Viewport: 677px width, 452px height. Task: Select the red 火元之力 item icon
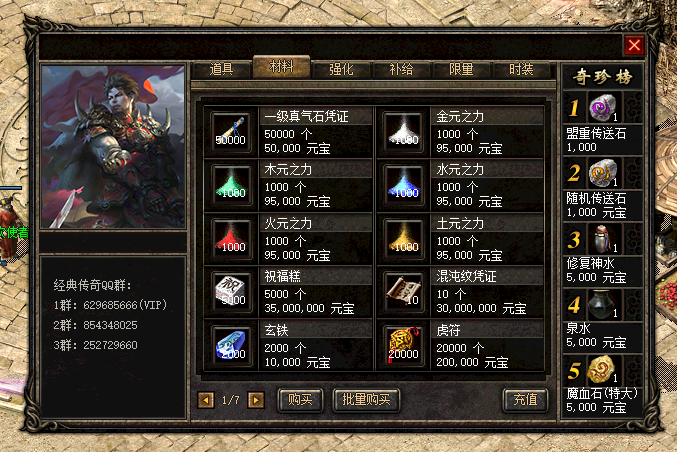tap(231, 240)
